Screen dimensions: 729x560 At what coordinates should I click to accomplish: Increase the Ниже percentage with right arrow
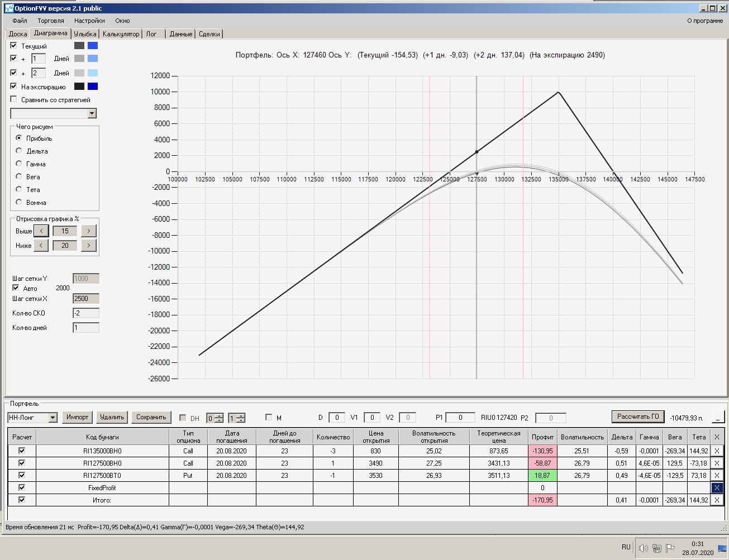[x=89, y=245]
